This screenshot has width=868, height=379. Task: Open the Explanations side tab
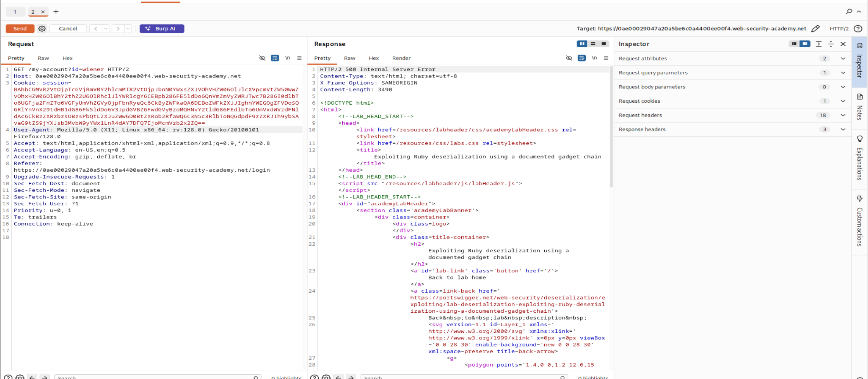(x=859, y=158)
